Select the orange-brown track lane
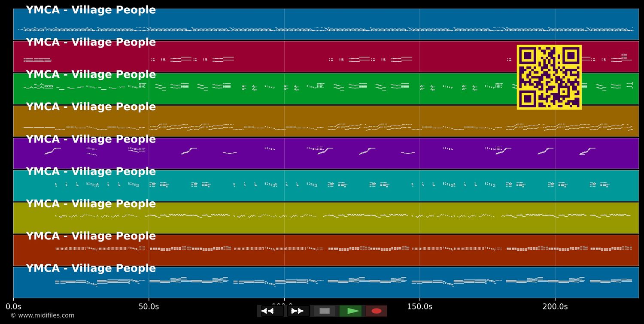644x324 pixels. [x=326, y=121]
